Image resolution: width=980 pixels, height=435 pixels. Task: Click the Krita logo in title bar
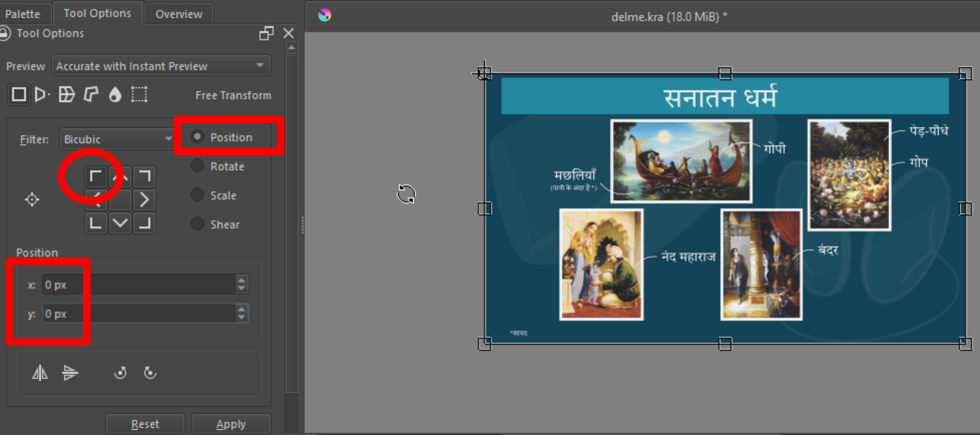tap(325, 15)
